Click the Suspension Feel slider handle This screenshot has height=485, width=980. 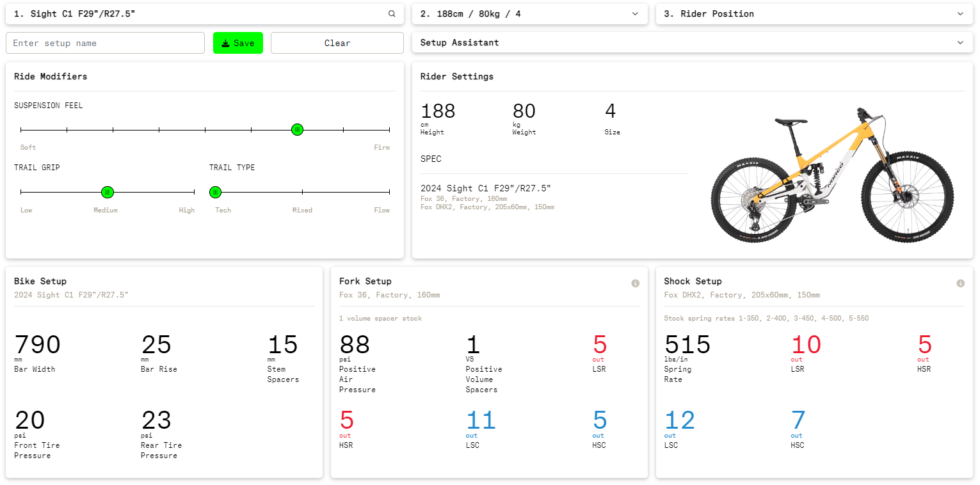(297, 130)
